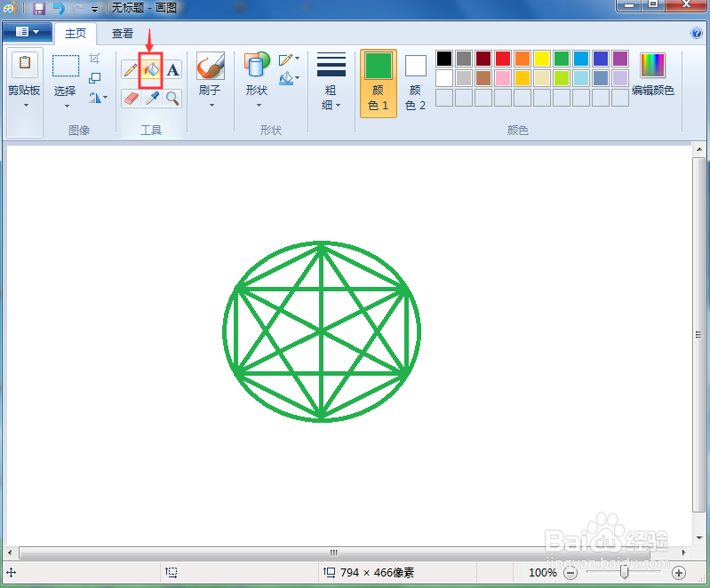Pick the lavender color swatch
The height and width of the screenshot is (588, 710).
click(620, 78)
